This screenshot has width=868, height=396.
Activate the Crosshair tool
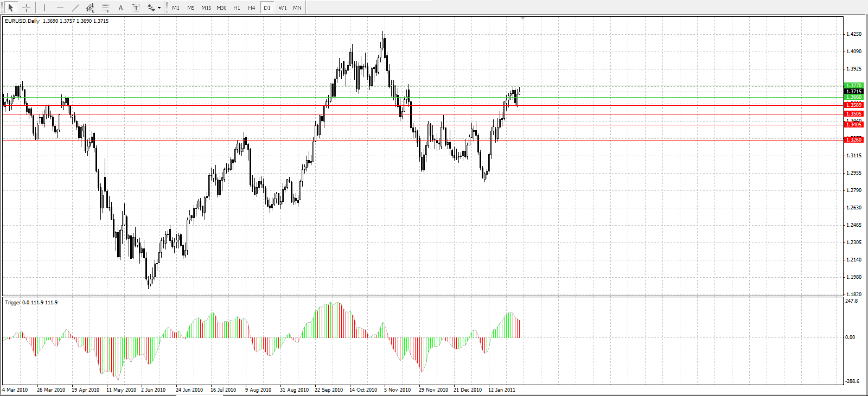pyautogui.click(x=26, y=8)
